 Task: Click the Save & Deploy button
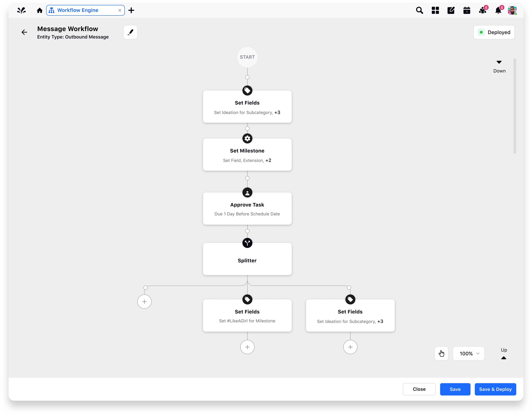coord(495,389)
